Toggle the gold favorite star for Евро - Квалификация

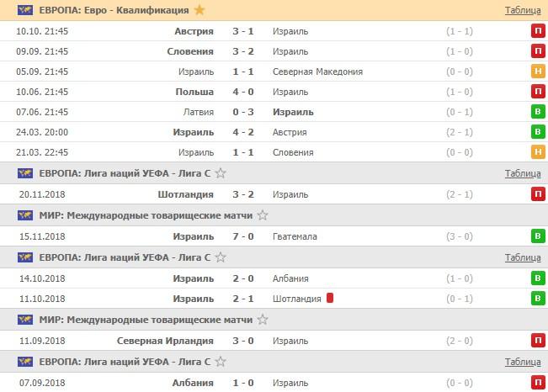coord(199,10)
